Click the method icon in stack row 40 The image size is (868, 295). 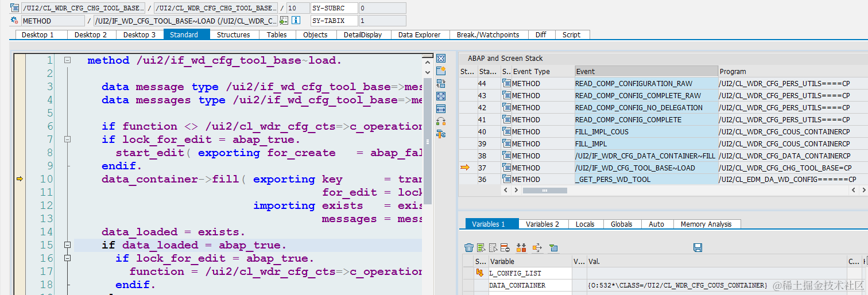tap(506, 132)
